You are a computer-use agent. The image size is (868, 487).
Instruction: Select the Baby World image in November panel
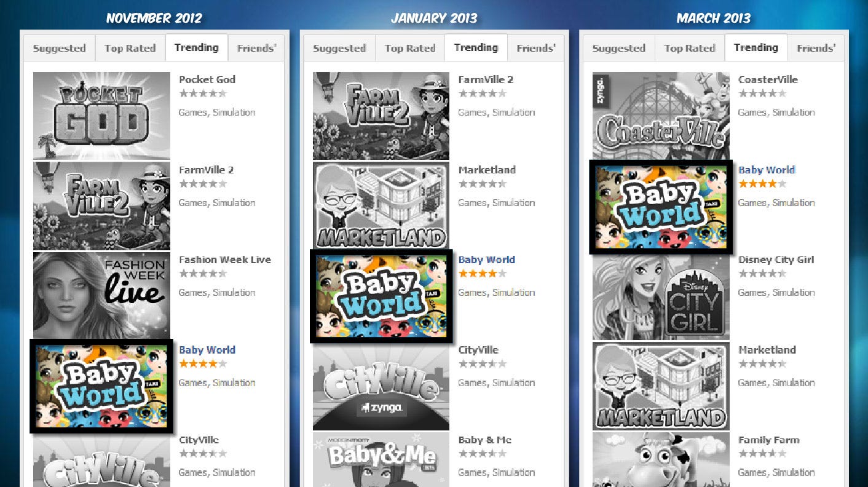coord(101,386)
